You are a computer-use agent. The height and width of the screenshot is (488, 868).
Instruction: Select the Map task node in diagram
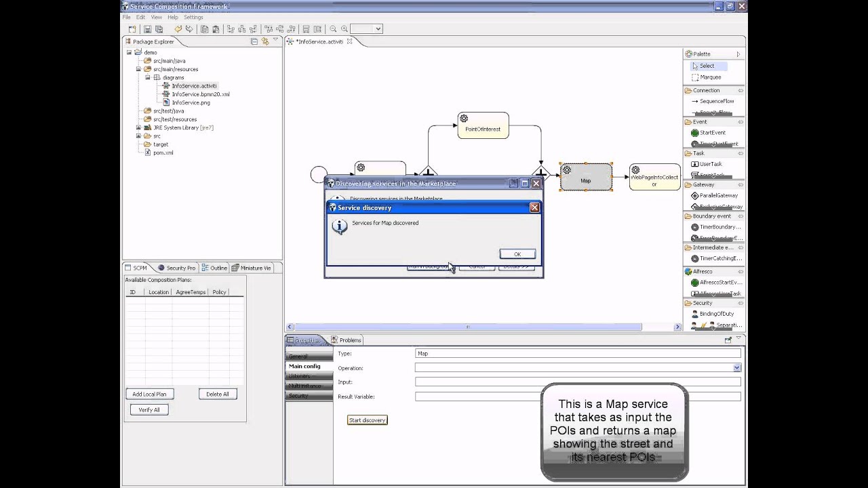coord(586,177)
